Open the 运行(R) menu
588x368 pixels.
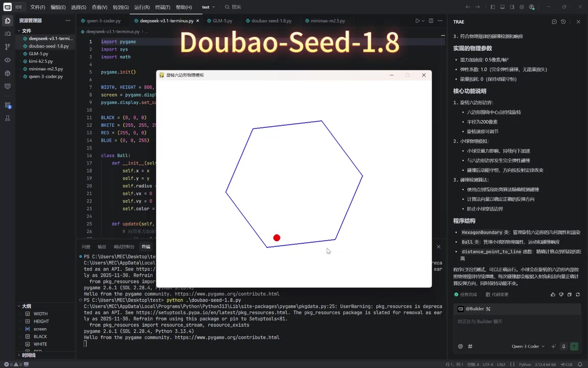142,7
